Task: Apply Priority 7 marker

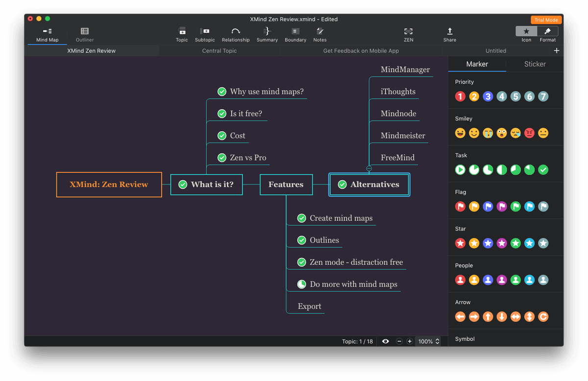Action: coord(543,96)
